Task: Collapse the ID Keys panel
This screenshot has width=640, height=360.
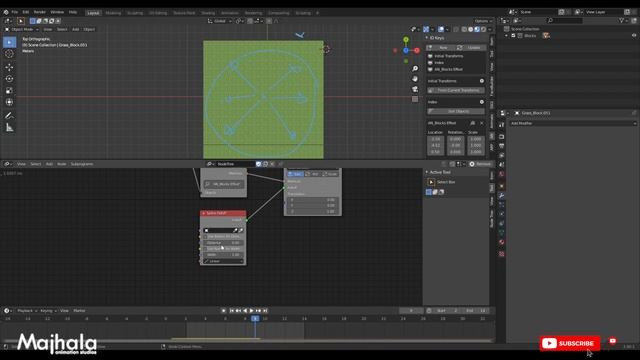Action: pos(427,38)
